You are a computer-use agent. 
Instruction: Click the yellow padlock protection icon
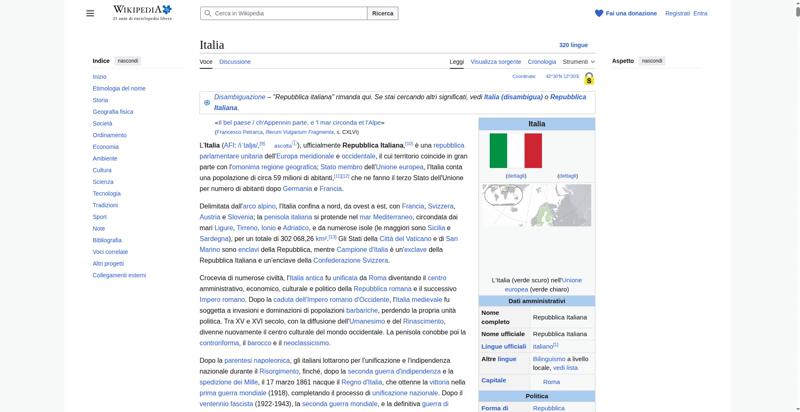pyautogui.click(x=589, y=78)
